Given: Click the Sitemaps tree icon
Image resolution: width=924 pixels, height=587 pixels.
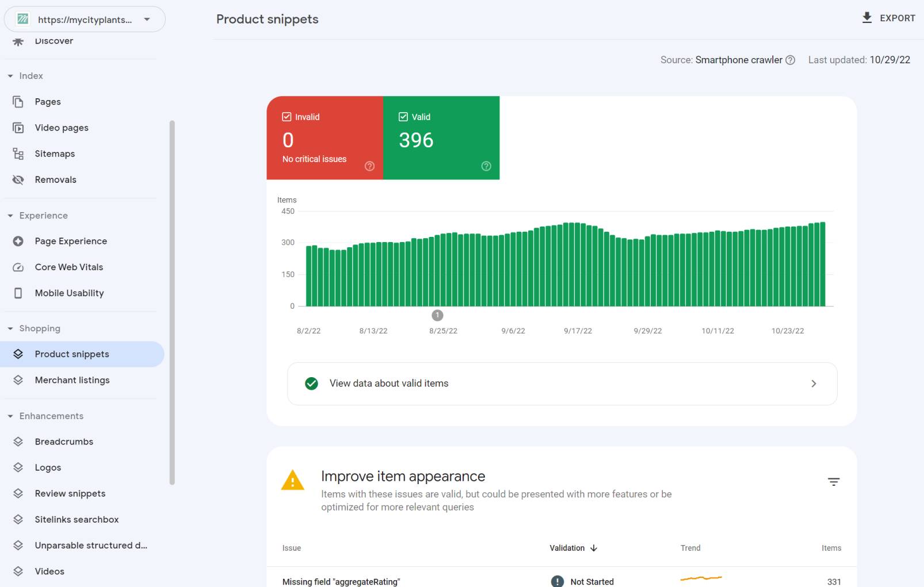Looking at the screenshot, I should coord(18,154).
